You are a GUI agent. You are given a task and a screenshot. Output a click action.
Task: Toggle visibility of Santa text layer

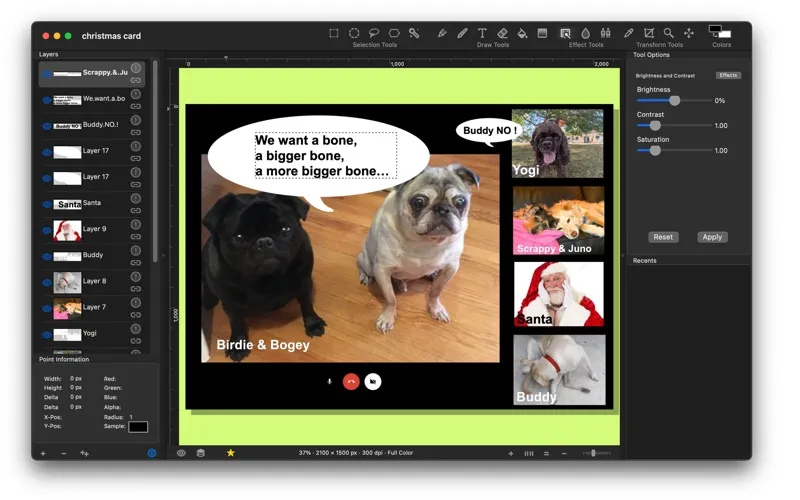tap(46, 204)
